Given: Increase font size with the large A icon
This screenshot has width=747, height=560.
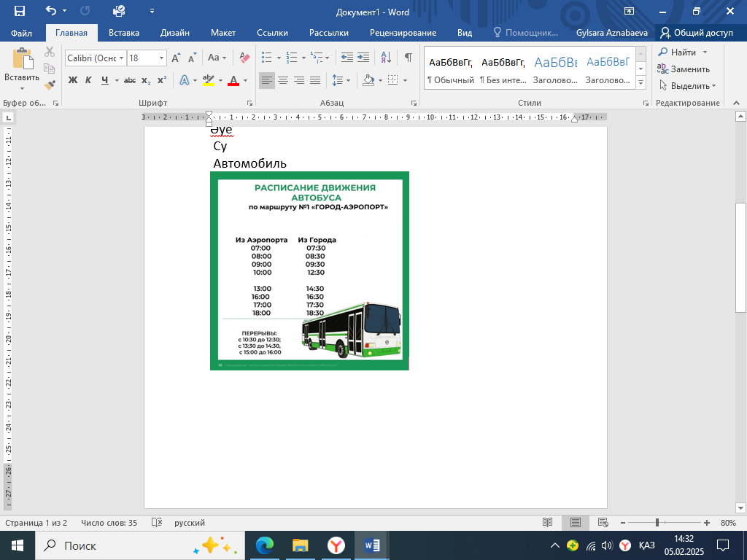Looking at the screenshot, I should (x=176, y=58).
